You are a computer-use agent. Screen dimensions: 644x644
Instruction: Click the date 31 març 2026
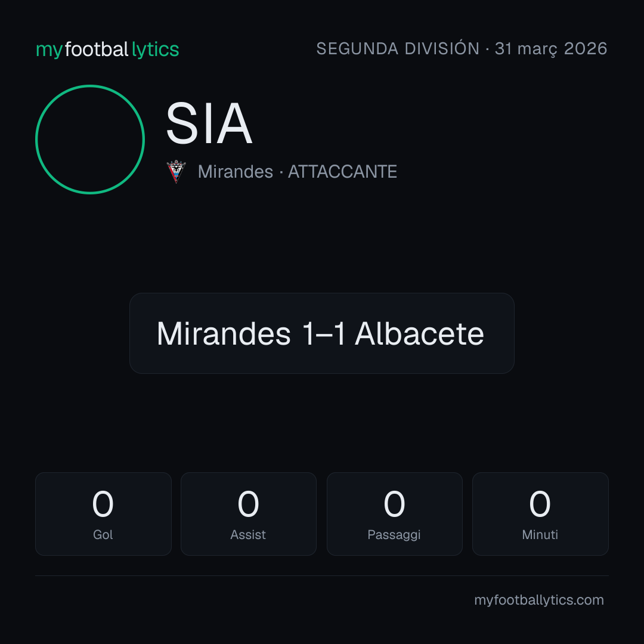point(551,49)
